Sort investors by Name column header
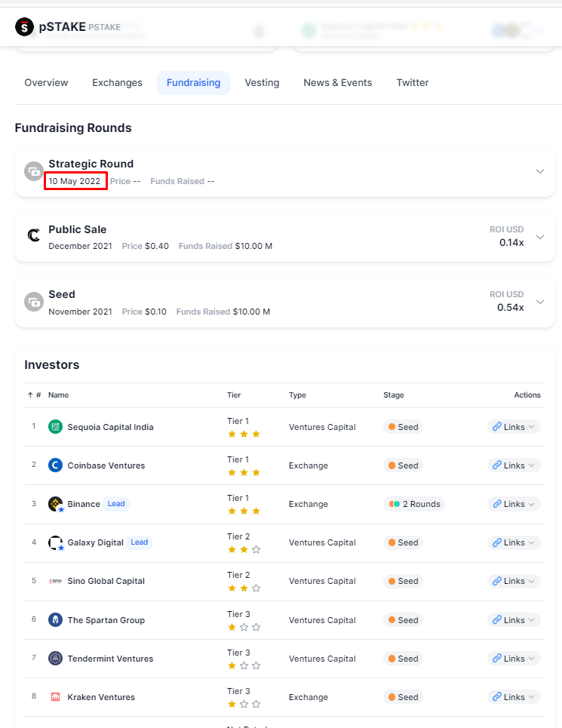Image resolution: width=562 pixels, height=728 pixels. 59,395
